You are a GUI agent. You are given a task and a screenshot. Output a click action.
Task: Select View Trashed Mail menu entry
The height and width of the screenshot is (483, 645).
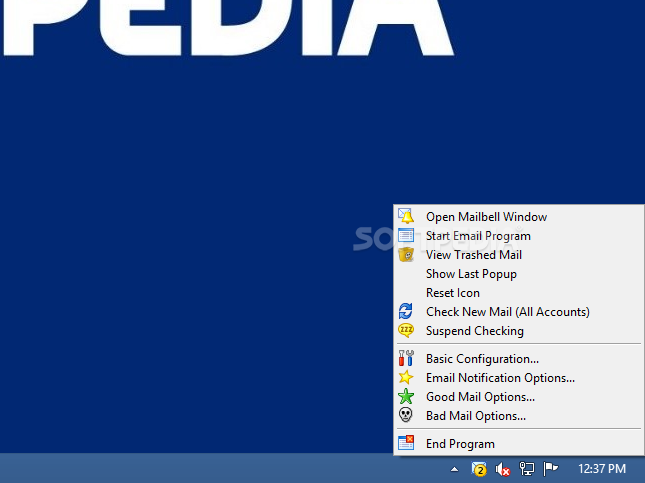point(519,255)
